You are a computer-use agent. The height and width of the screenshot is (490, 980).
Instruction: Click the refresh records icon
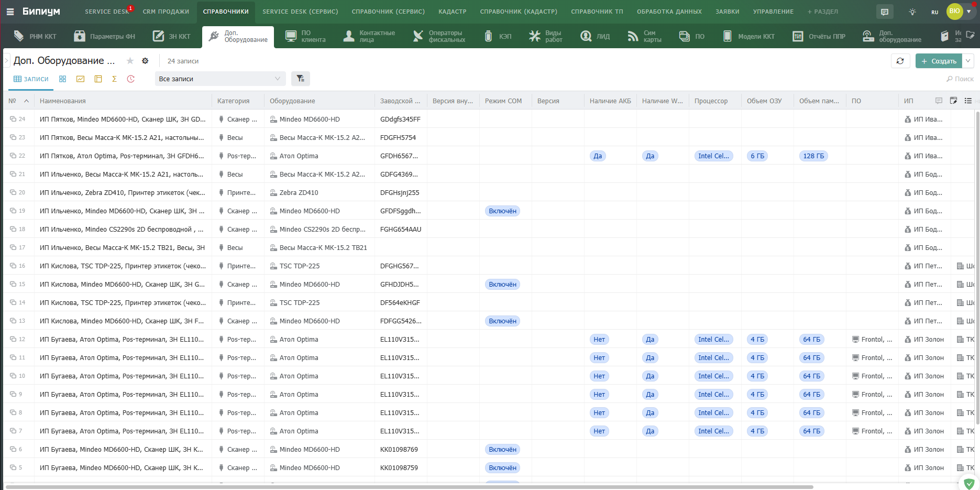click(x=900, y=61)
